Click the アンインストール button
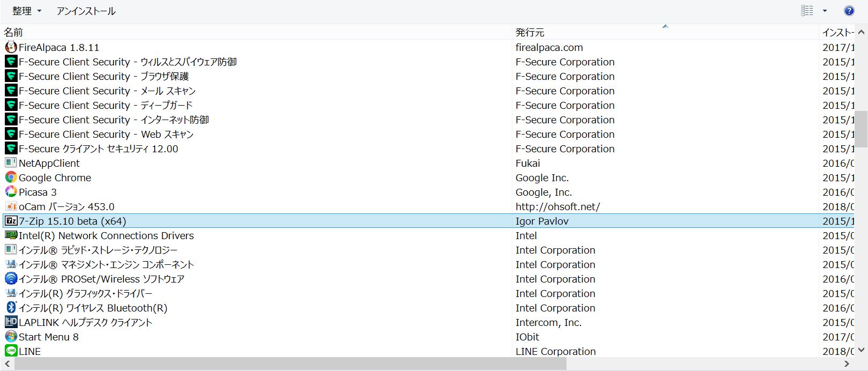868x371 pixels. pos(86,11)
